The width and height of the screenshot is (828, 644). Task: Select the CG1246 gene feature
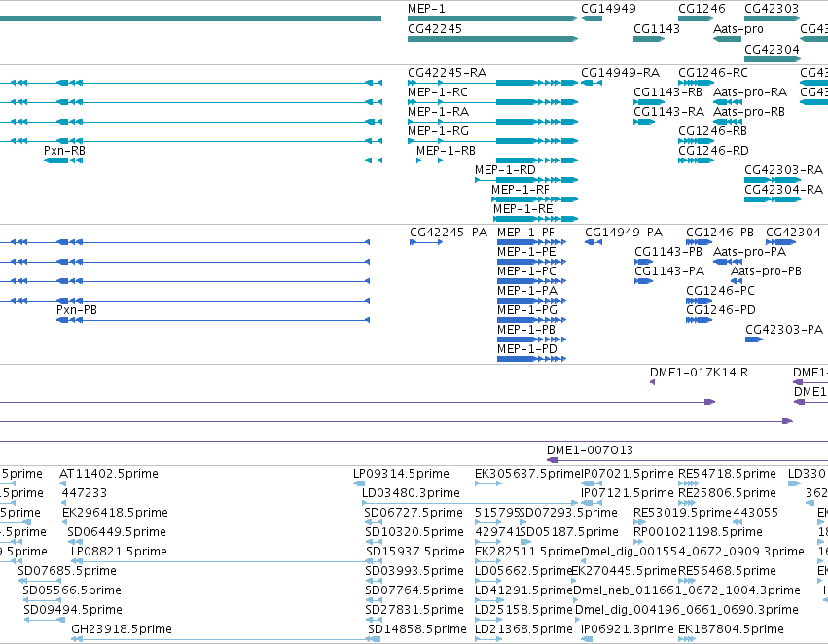coord(696,18)
